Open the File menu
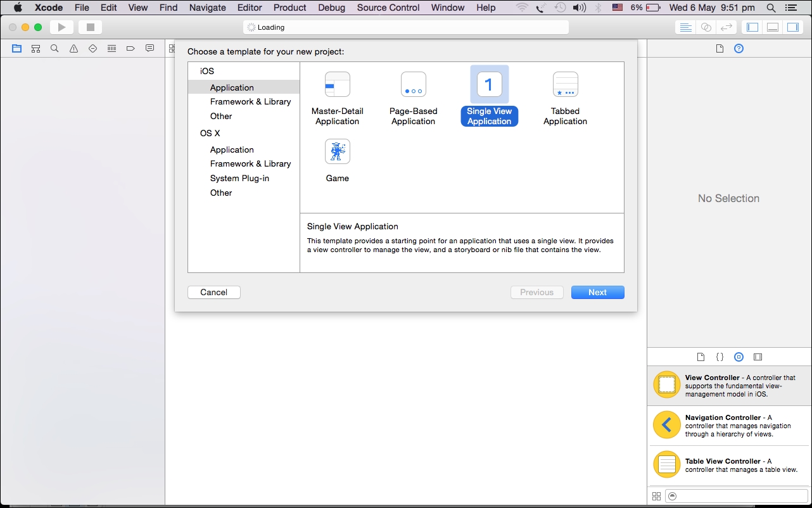This screenshot has height=508, width=812. tap(82, 8)
